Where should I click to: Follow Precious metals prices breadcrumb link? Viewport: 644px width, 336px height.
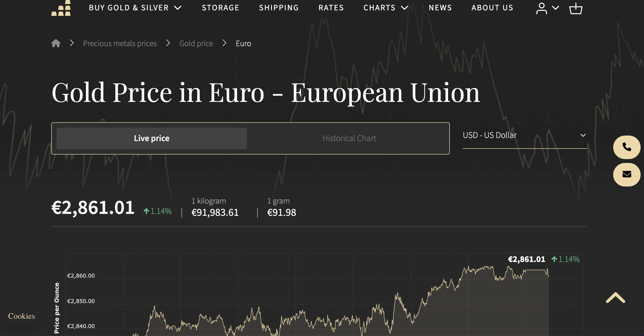tap(120, 44)
